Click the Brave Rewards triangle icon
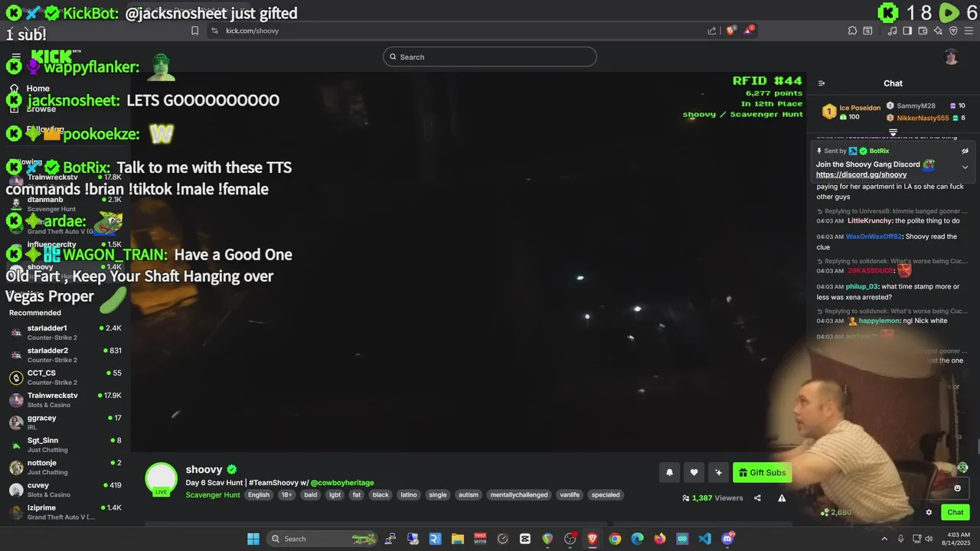The image size is (980, 551). [x=749, y=30]
